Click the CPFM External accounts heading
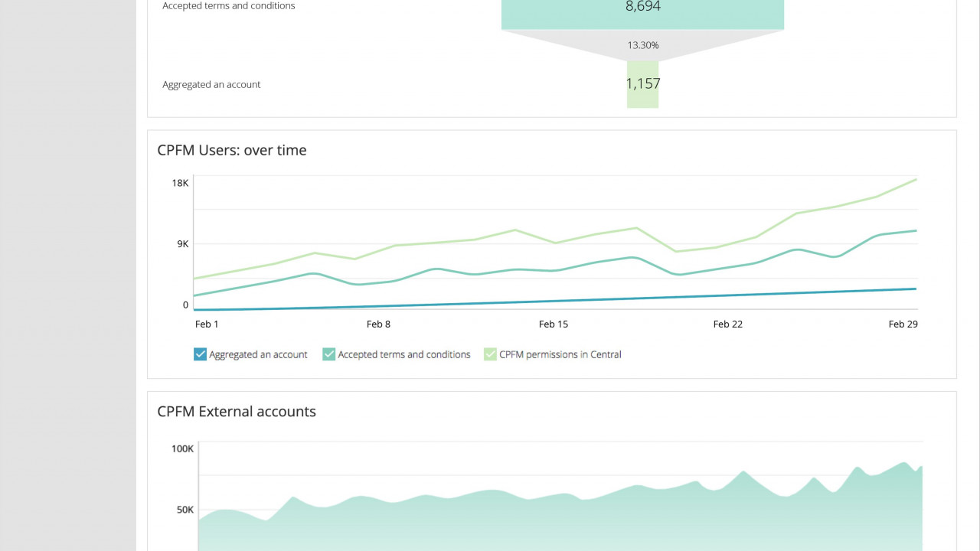 [237, 412]
